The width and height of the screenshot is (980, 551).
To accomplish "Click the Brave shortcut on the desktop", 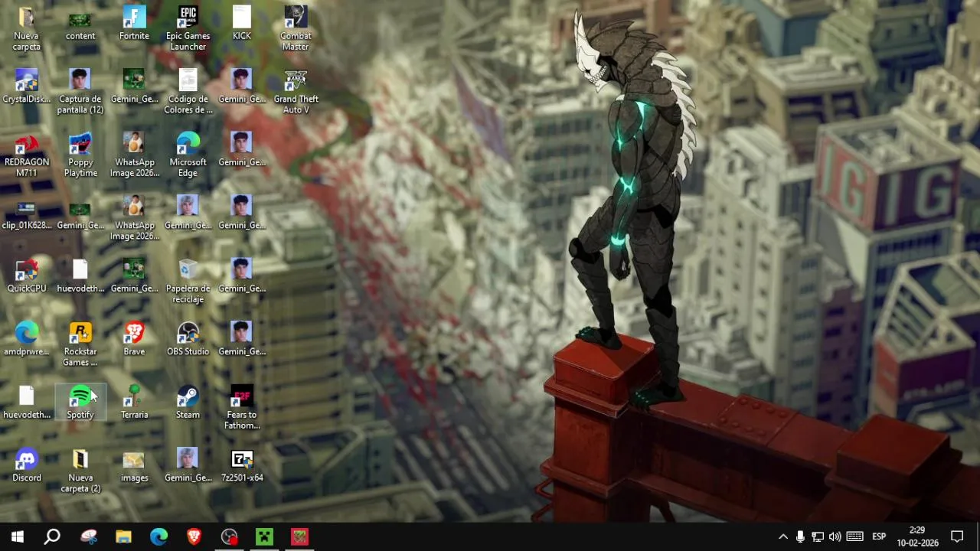I will click(134, 338).
